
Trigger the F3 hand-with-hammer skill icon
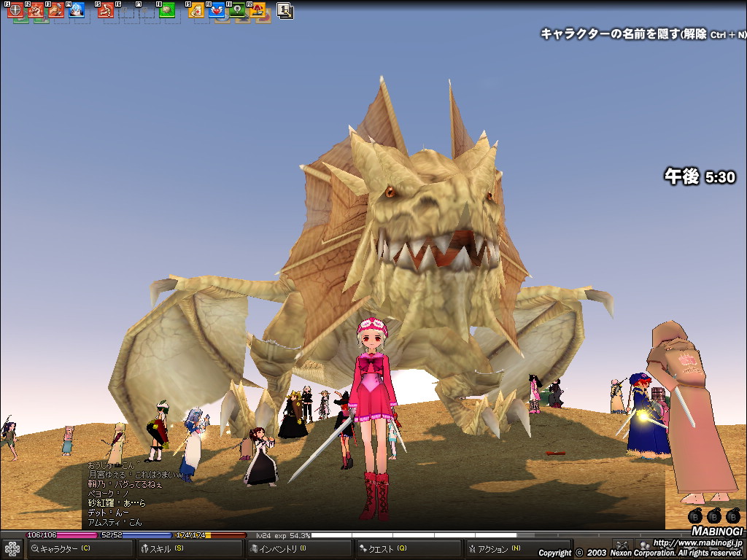click(55, 10)
